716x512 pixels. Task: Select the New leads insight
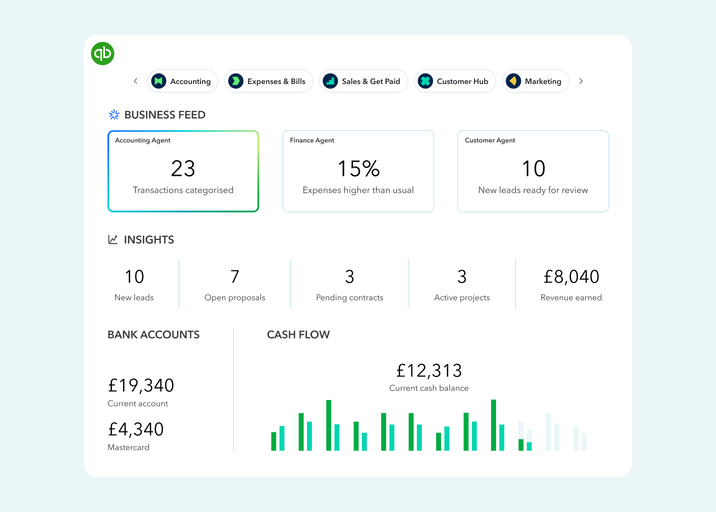[x=134, y=285]
